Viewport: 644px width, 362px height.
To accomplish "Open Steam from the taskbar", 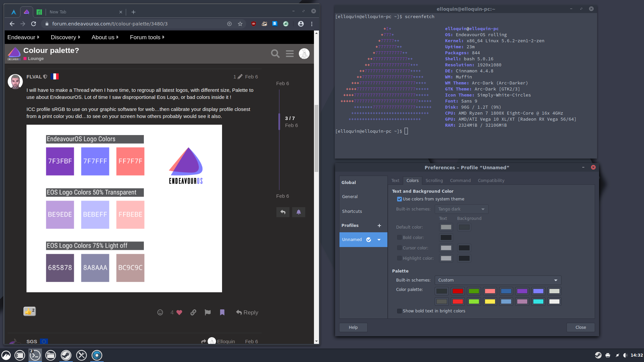I will 66,355.
